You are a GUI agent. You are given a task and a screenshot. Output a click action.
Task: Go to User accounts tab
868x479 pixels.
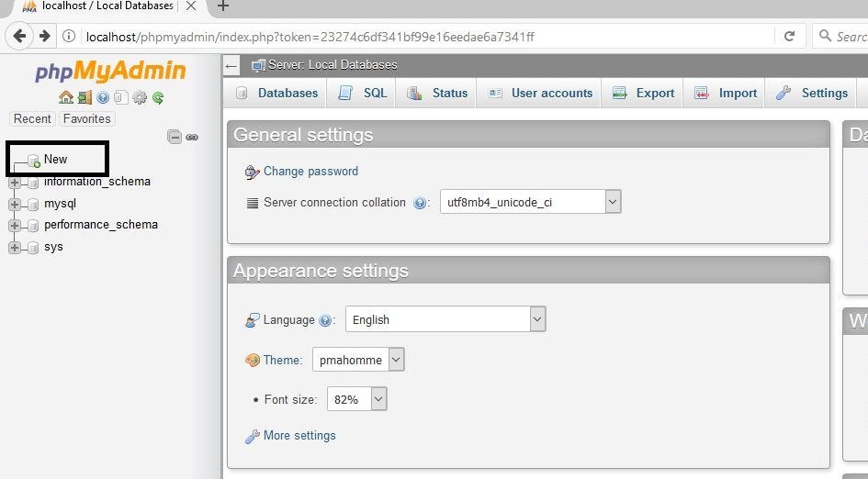pyautogui.click(x=540, y=93)
